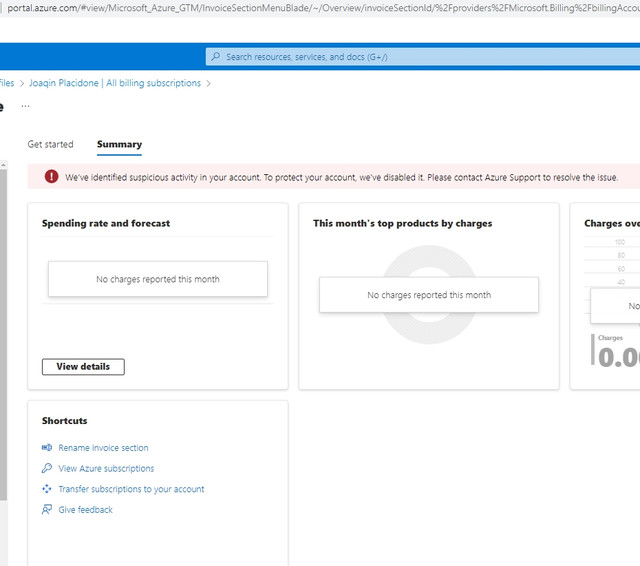
Task: Focus the Search resources, services, and docs field
Action: [423, 57]
